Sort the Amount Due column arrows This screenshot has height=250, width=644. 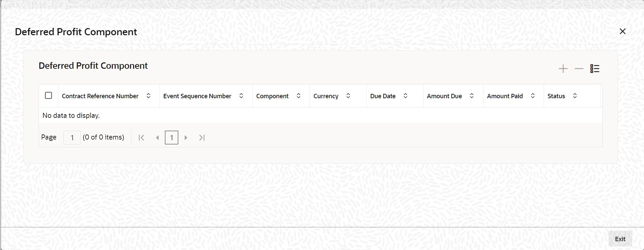[x=472, y=96]
